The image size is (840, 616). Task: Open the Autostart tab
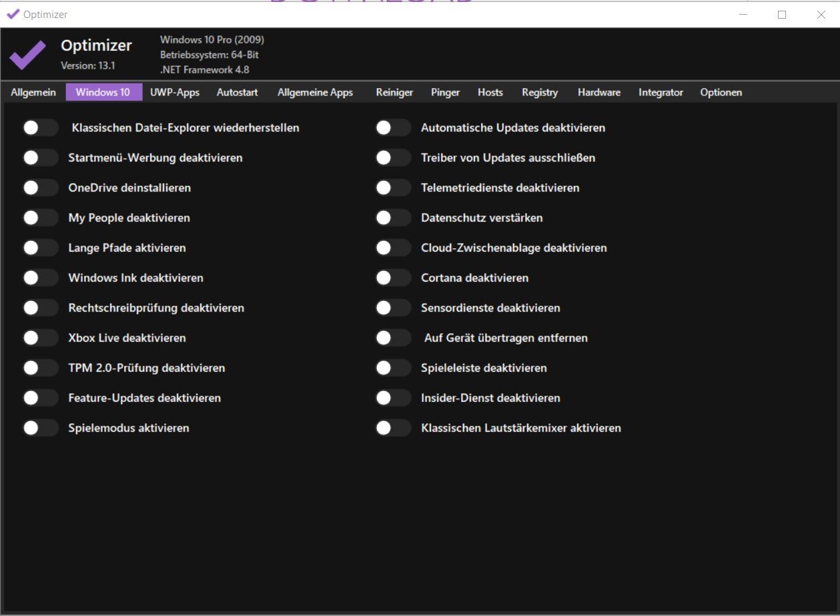tap(237, 92)
